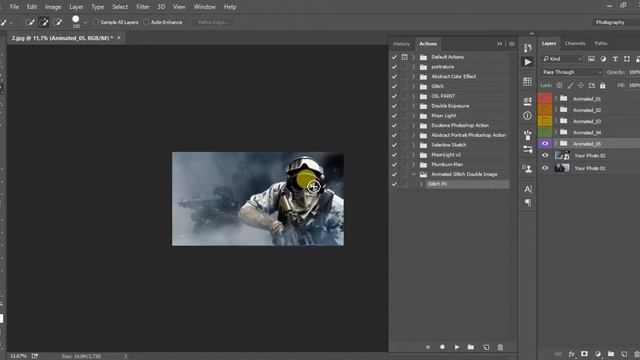Open the Window menu

point(204,7)
